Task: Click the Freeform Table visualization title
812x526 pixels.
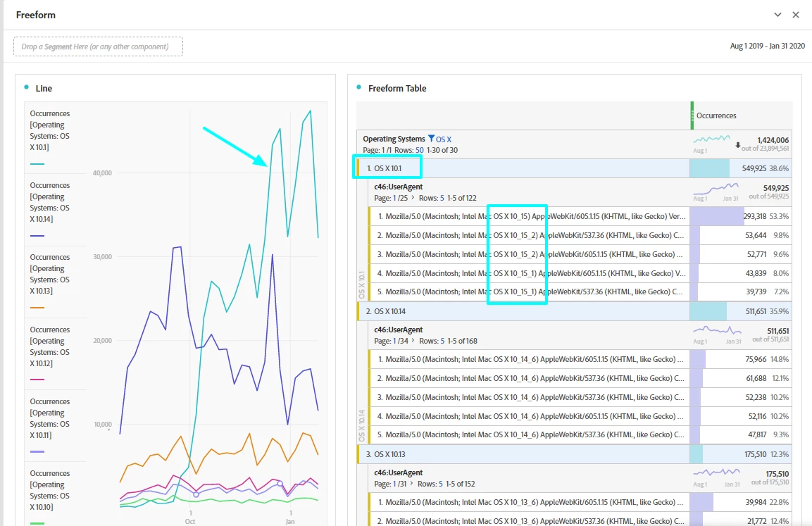Action: pyautogui.click(x=397, y=89)
